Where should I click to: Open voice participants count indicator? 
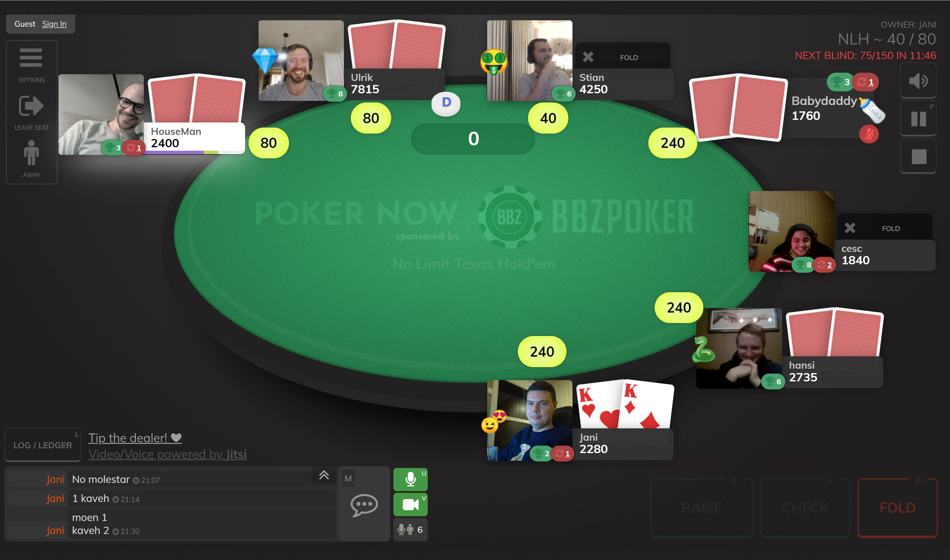pyautogui.click(x=411, y=530)
